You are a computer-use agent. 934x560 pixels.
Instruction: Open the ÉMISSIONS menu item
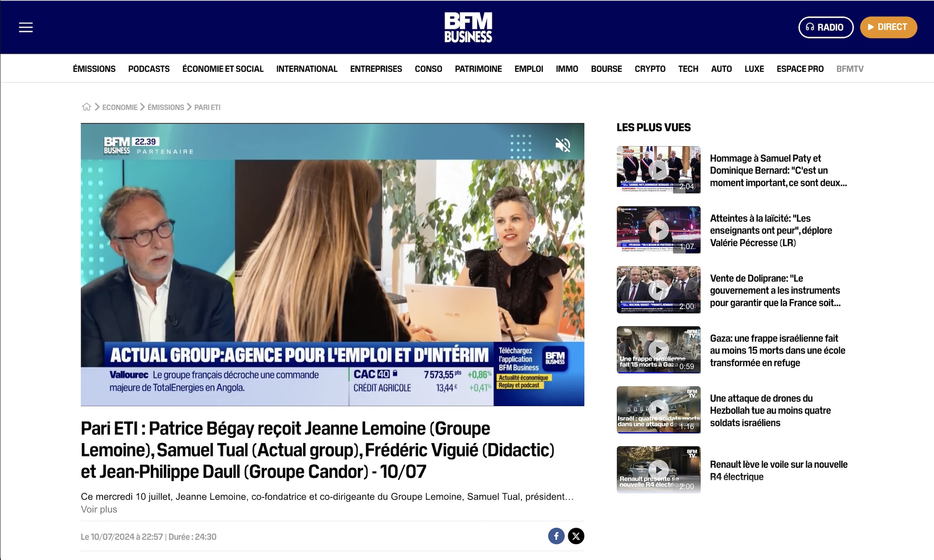[94, 69]
